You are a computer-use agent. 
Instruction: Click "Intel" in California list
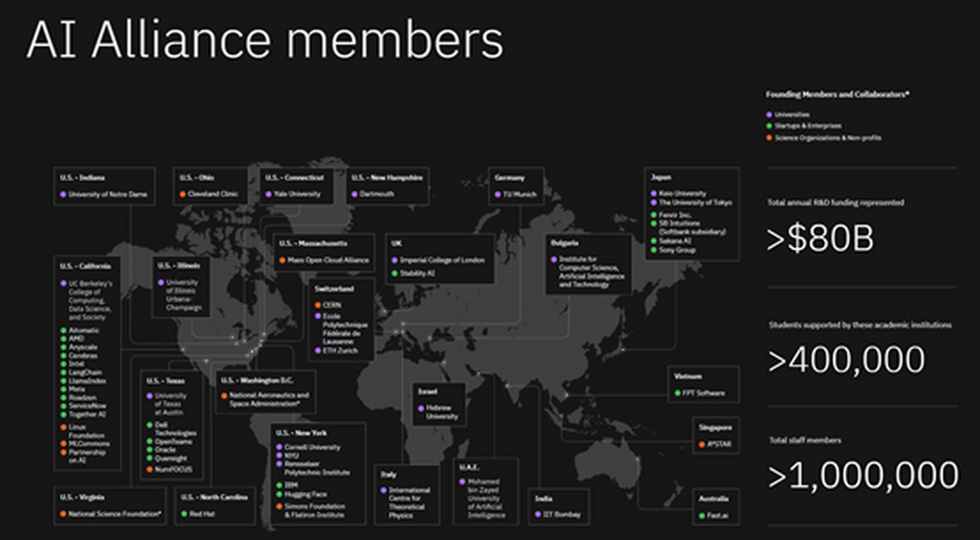76,364
